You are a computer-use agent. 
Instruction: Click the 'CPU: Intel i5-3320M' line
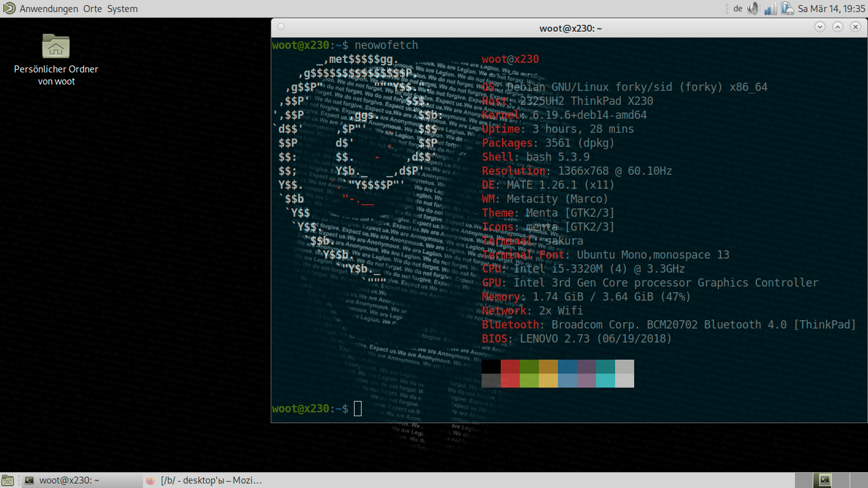point(583,269)
